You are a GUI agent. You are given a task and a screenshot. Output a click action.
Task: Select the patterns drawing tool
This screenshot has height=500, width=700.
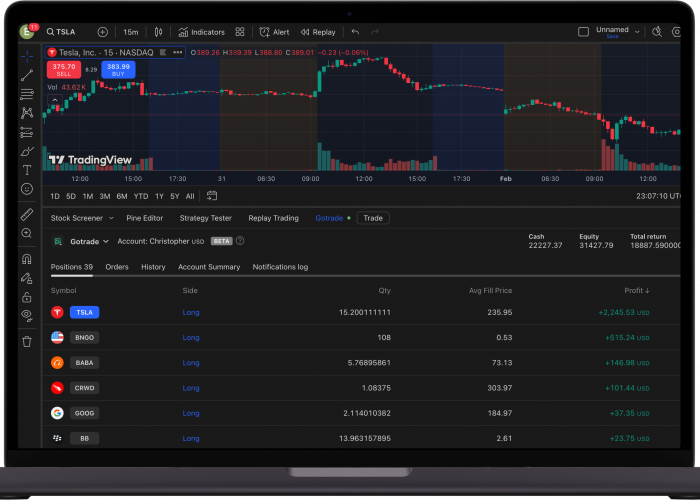(27, 113)
